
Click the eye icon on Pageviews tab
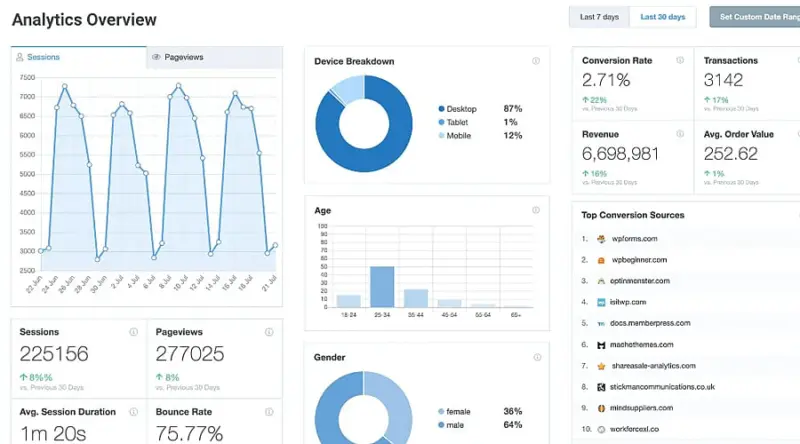[156, 57]
